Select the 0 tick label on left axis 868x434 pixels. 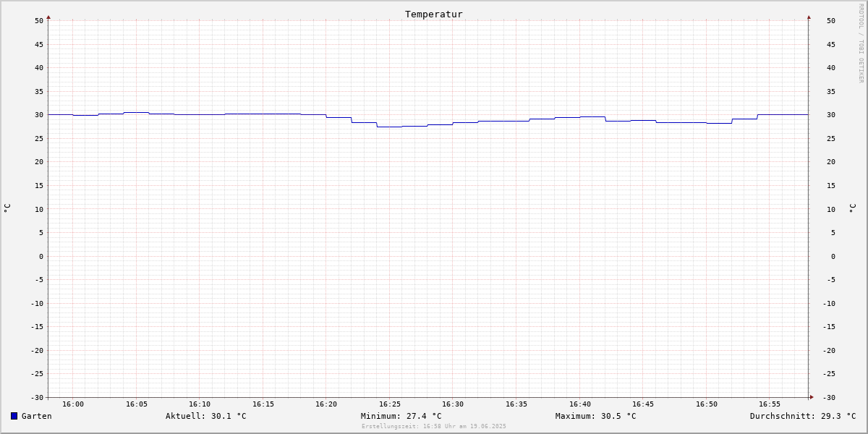[41, 256]
